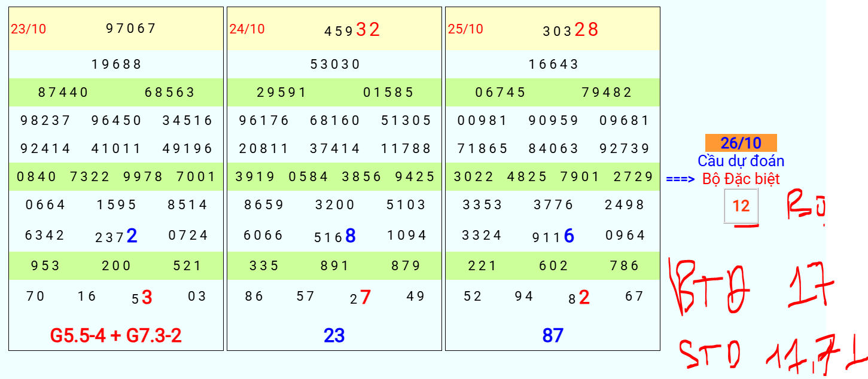This screenshot has width=868, height=379.
Task: Click fifth prize number 3776
Action: click(554, 204)
